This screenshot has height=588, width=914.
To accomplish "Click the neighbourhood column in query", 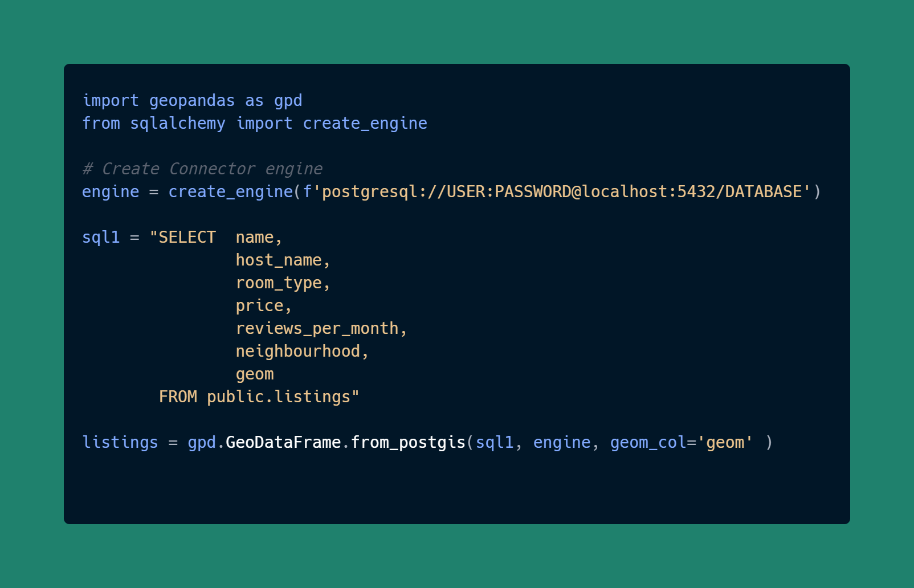I will click(x=298, y=352).
